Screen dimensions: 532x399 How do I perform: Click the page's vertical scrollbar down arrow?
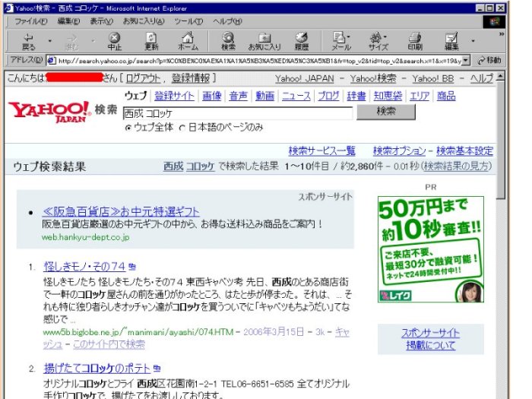501,394
